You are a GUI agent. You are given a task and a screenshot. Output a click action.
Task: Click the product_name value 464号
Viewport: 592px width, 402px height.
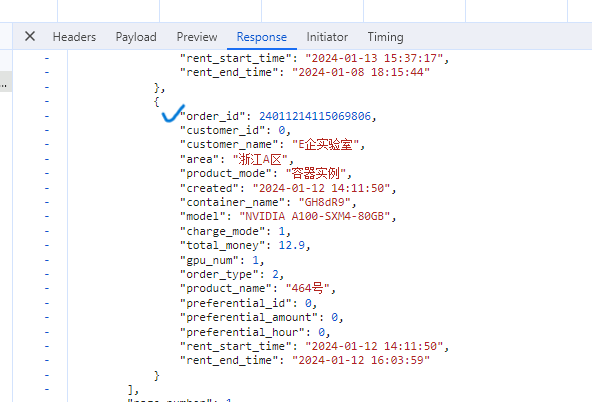[308, 289]
